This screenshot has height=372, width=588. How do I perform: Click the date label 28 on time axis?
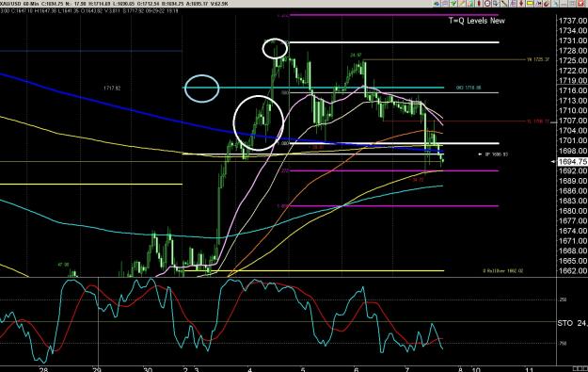pyautogui.click(x=43, y=369)
